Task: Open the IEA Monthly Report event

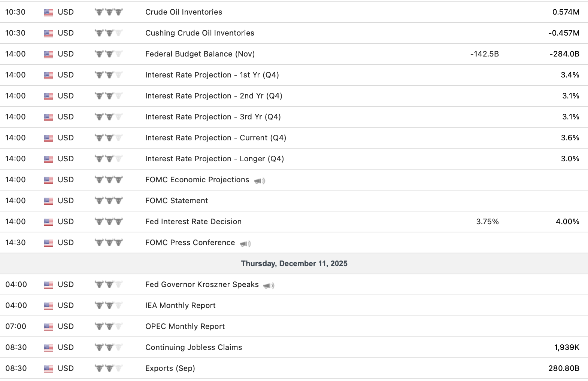Action: (x=180, y=305)
